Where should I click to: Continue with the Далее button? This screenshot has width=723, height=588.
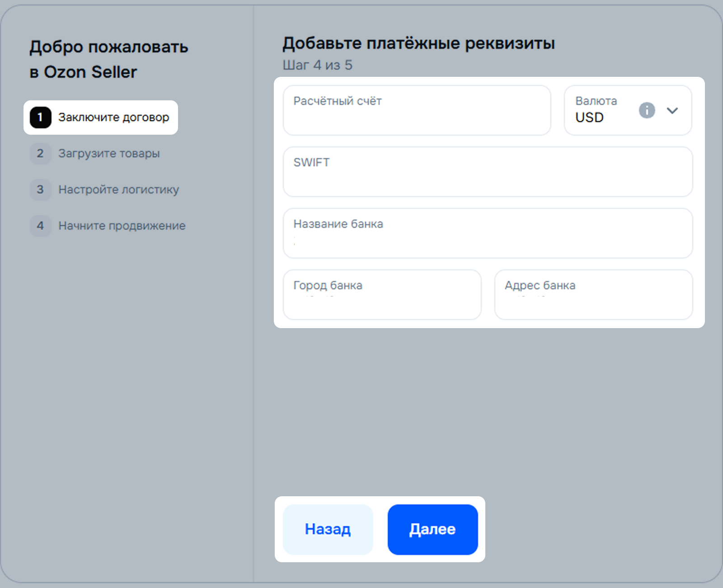coord(432,529)
